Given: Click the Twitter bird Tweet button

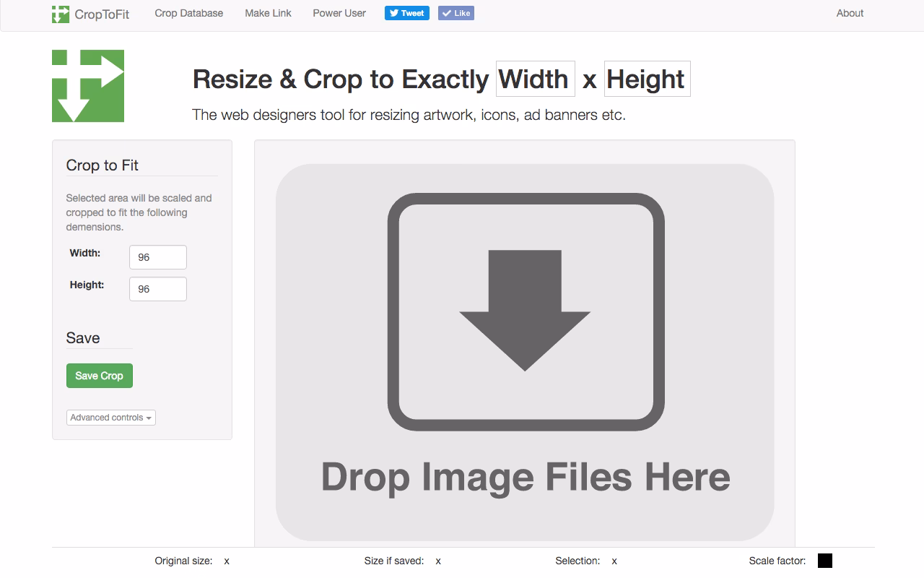Looking at the screenshot, I should point(406,13).
